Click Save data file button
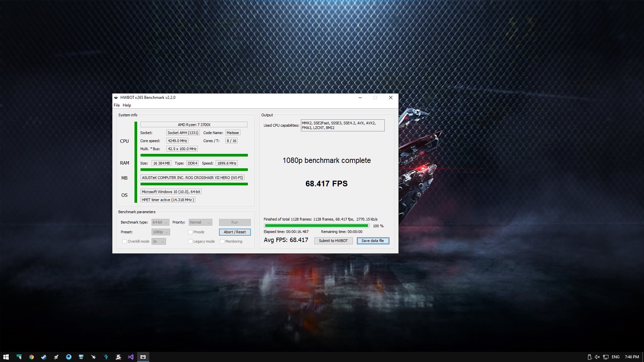644x362 pixels. [x=373, y=241]
